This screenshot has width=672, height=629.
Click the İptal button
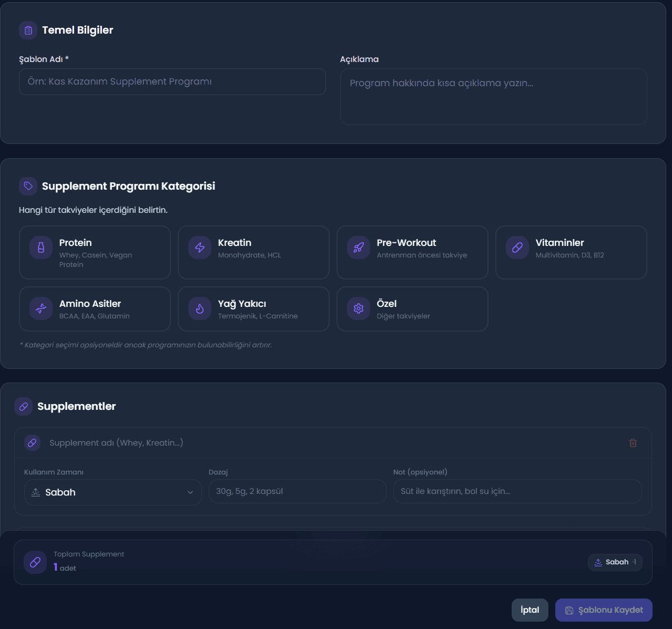pos(530,610)
